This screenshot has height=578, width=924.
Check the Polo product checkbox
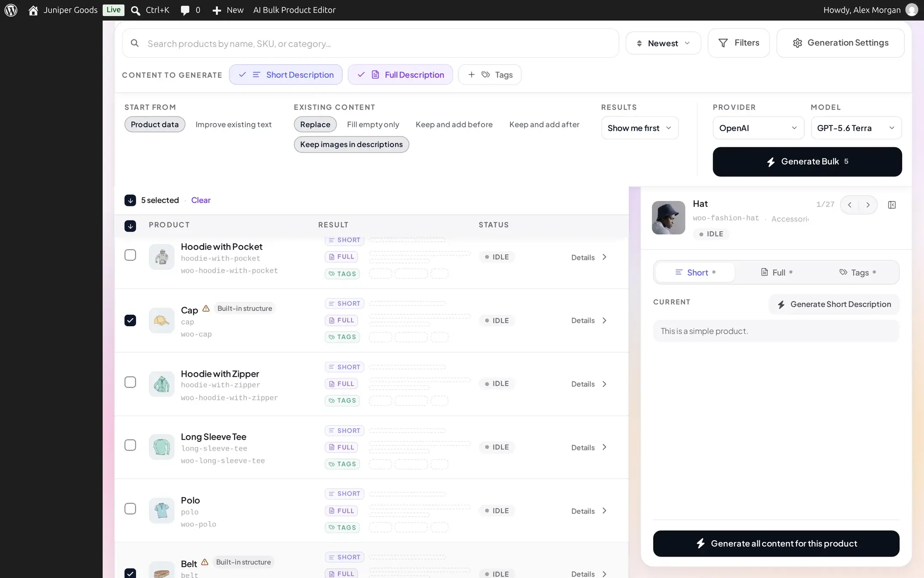tap(130, 509)
